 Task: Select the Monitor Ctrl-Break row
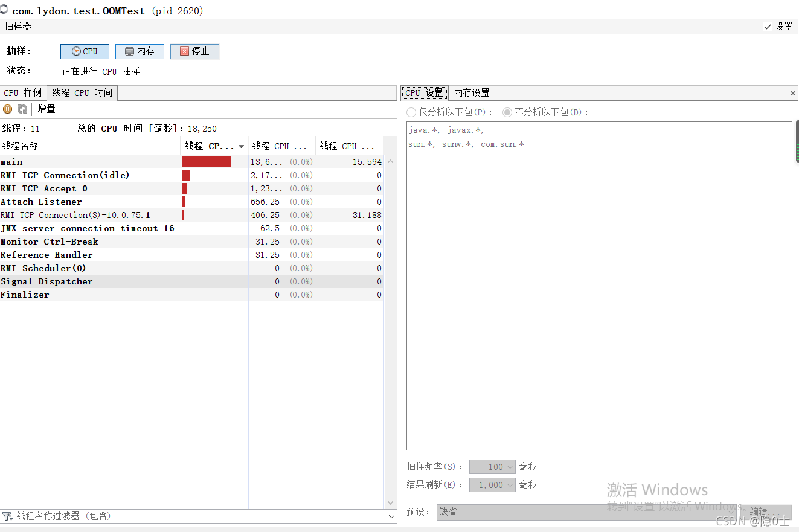(x=191, y=242)
